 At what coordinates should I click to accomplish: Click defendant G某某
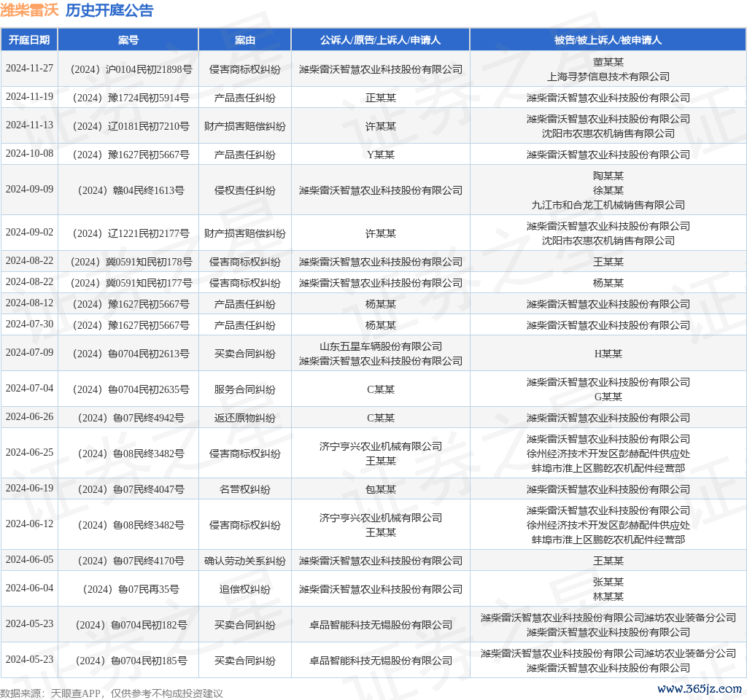click(608, 397)
